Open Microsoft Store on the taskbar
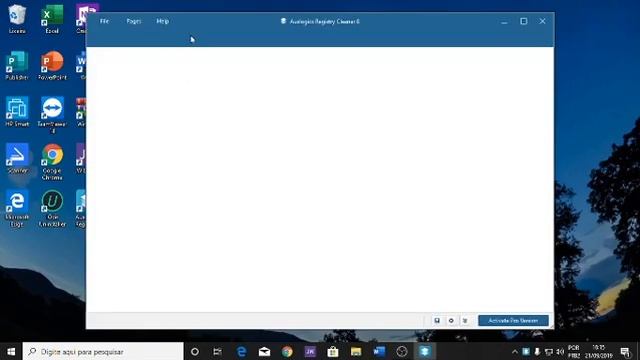640x360 pixels. (x=333, y=351)
